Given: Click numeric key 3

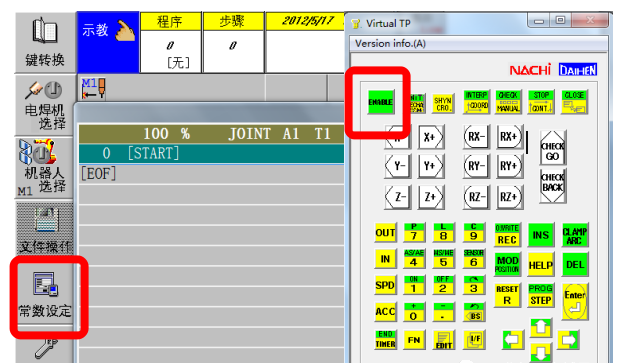Looking at the screenshot, I should [474, 285].
